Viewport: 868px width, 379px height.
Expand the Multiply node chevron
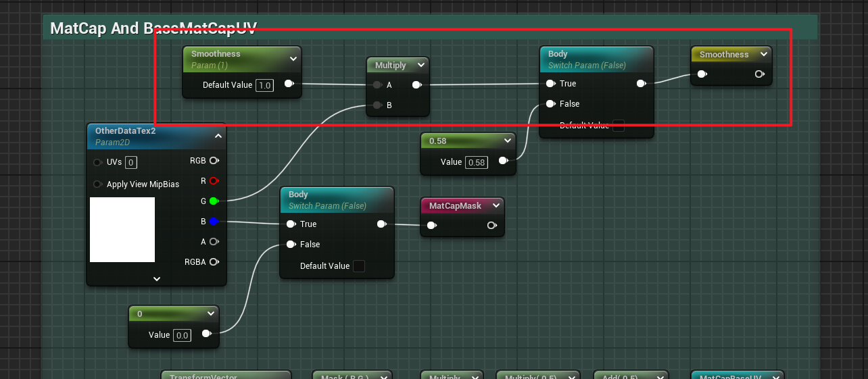421,66
